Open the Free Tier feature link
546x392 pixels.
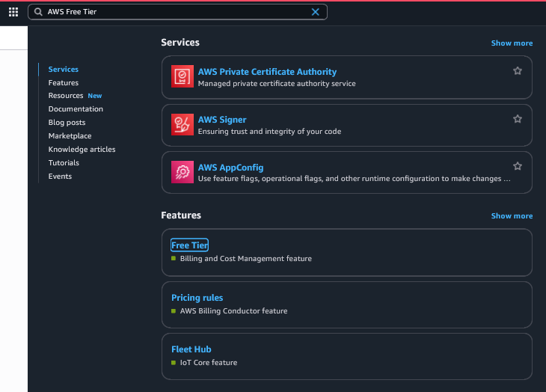click(189, 245)
